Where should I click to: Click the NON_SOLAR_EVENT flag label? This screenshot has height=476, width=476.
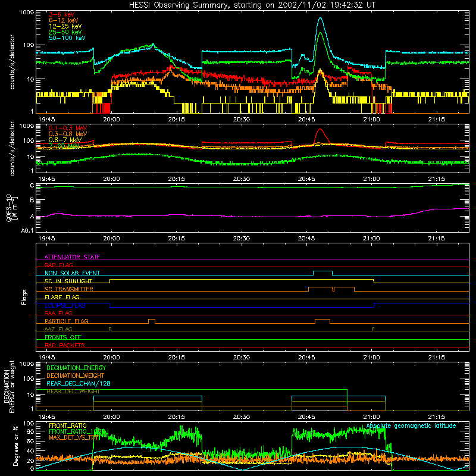pyautogui.click(x=72, y=273)
